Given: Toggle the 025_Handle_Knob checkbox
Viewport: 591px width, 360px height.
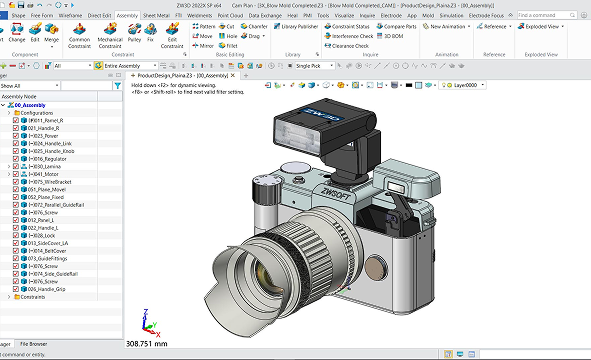Looking at the screenshot, I should (16, 151).
